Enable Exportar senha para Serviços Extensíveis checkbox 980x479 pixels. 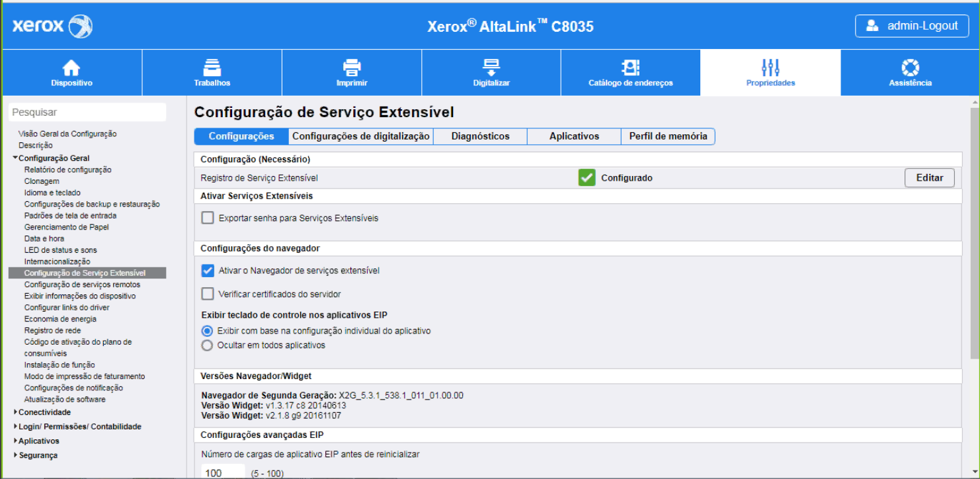click(208, 218)
